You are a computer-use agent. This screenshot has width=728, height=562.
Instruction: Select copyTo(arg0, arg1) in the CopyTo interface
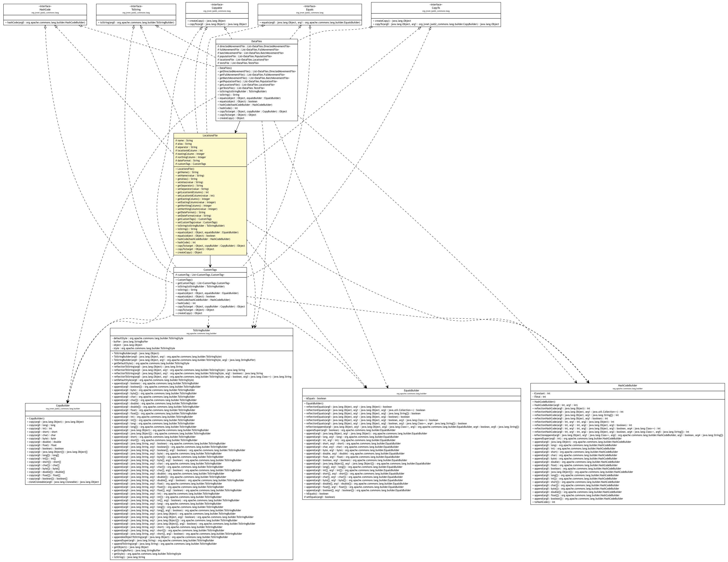[x=436, y=24]
